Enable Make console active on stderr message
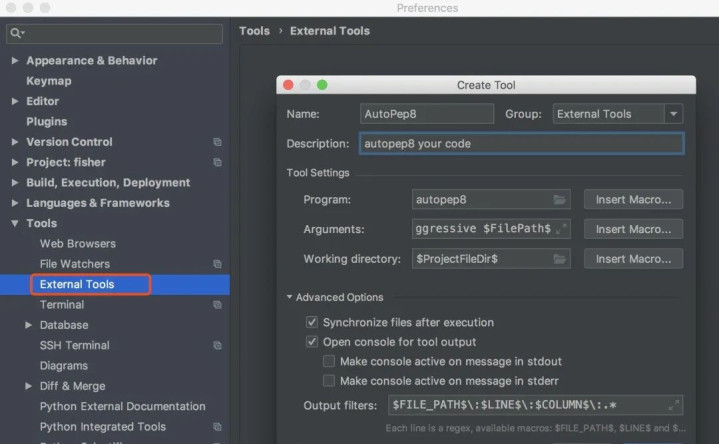Screen dimensions: 719x444 point(329,381)
